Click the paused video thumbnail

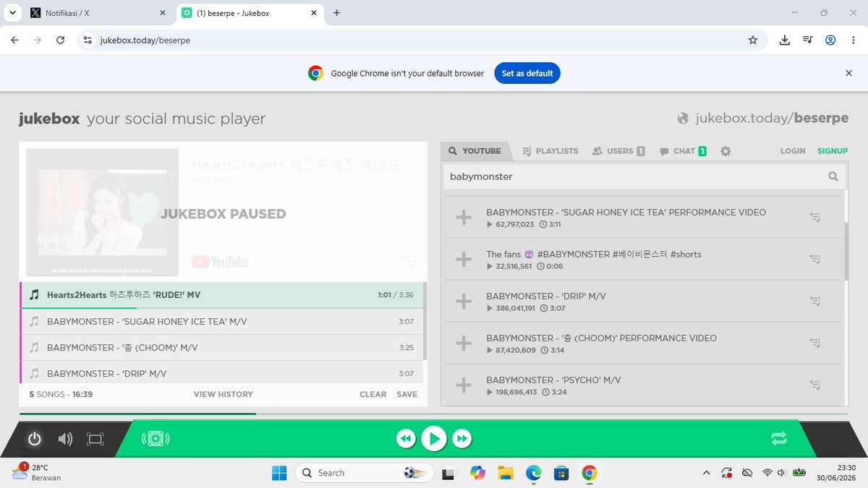[102, 212]
